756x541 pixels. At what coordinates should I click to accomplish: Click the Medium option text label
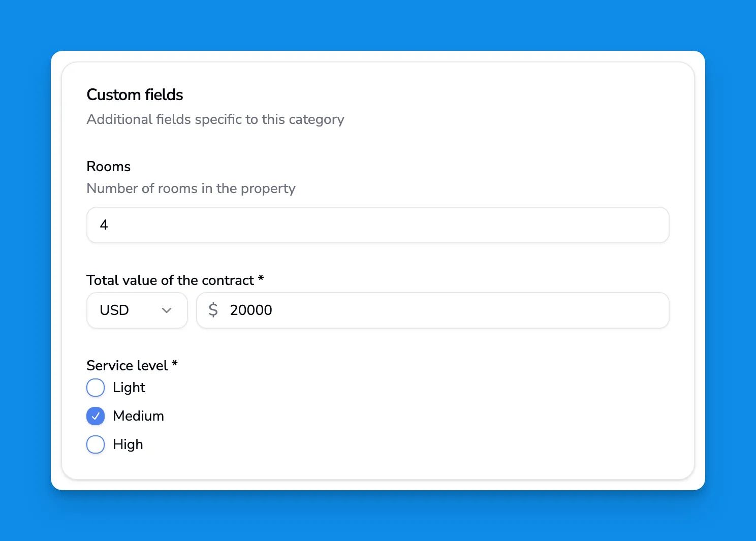point(138,416)
